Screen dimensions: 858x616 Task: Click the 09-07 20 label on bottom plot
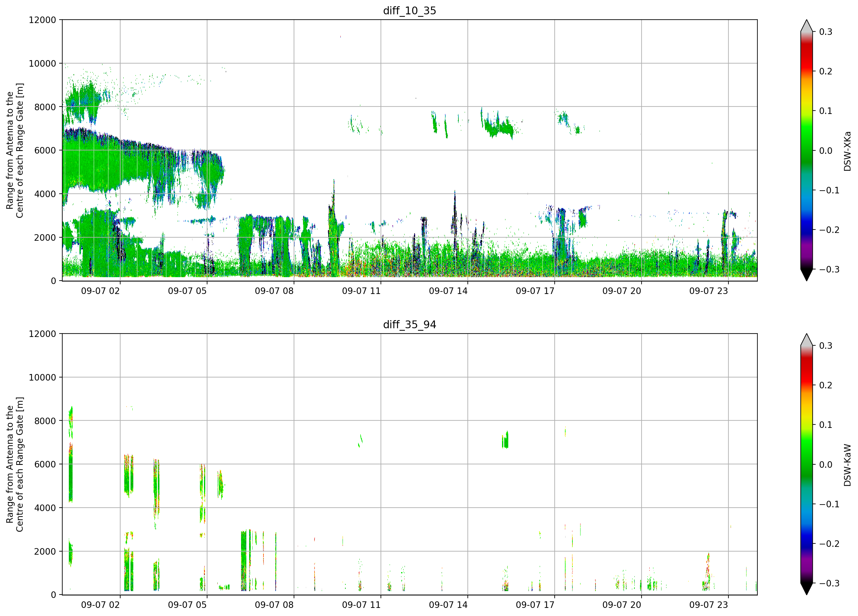click(x=622, y=605)
